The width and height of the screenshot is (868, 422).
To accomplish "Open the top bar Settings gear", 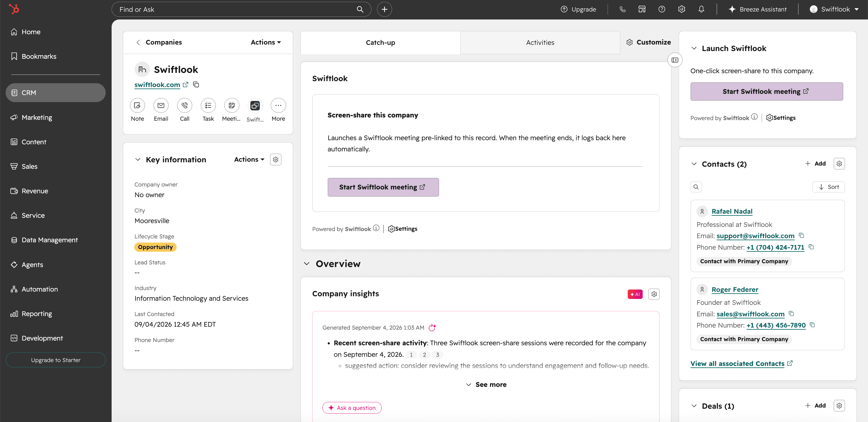I will 682,9.
